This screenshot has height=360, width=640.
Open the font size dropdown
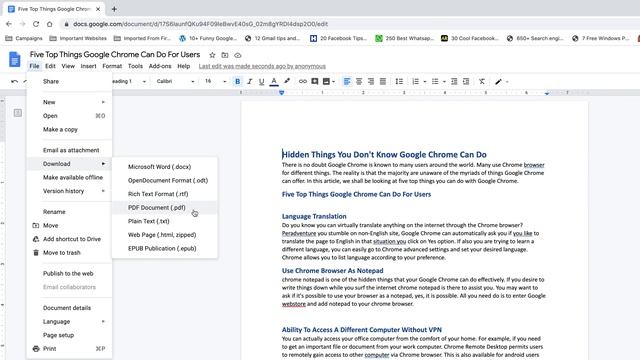coord(215,82)
